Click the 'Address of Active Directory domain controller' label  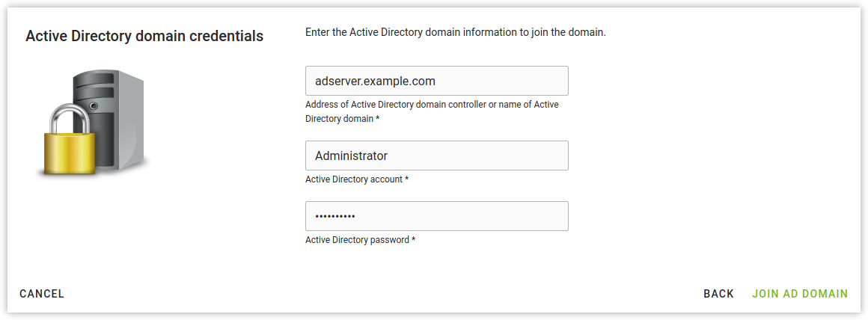tap(432, 105)
